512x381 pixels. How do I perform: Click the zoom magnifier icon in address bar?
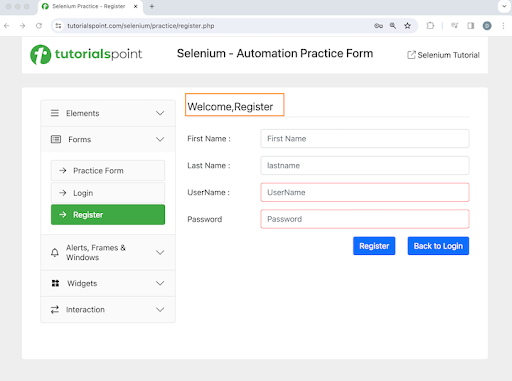point(393,26)
